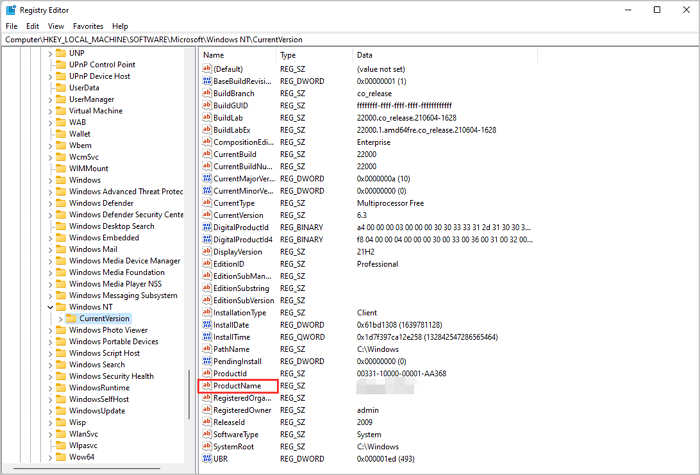Click the tree pane vertical scrollbar
The width and height of the screenshot is (700, 475).
[x=190, y=250]
